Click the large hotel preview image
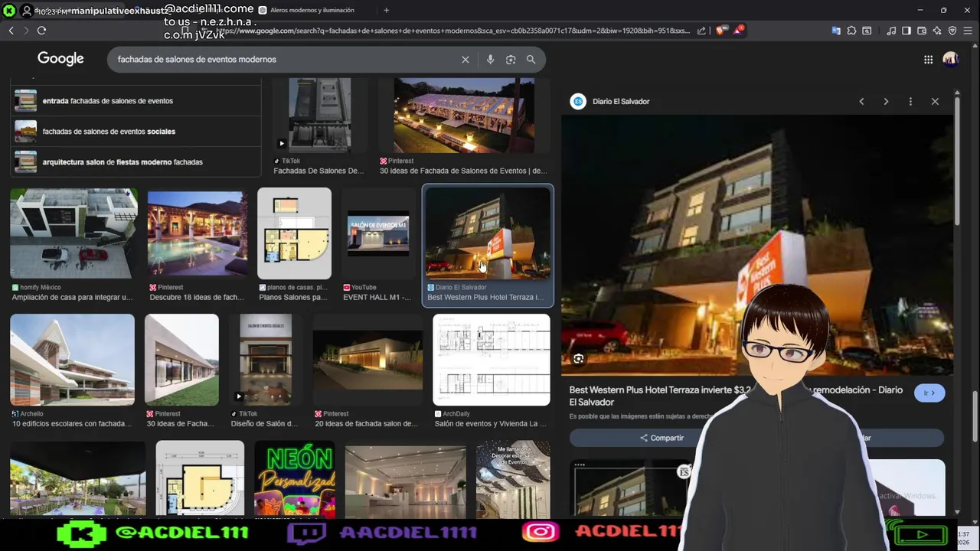 (x=756, y=245)
